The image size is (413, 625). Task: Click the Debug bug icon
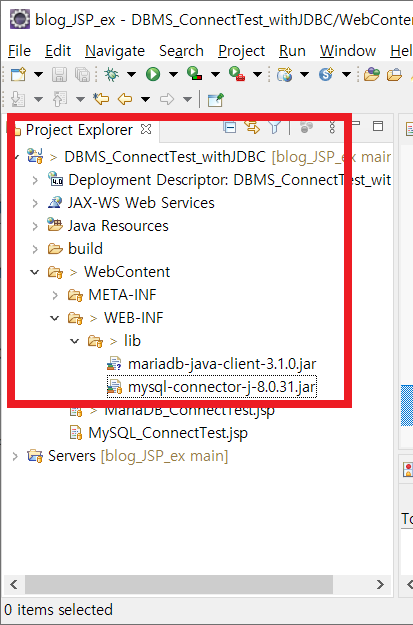click(x=112, y=74)
